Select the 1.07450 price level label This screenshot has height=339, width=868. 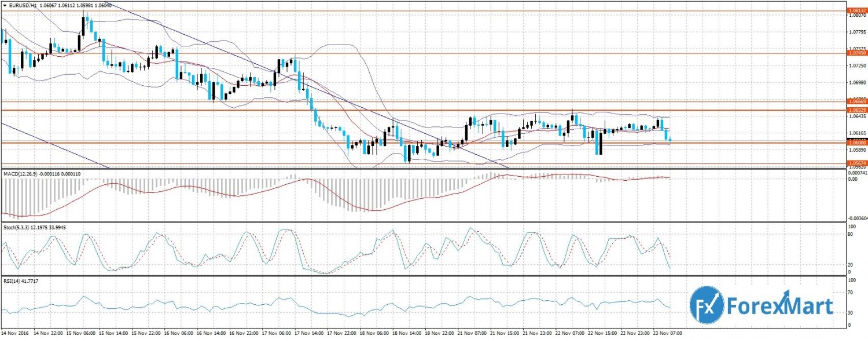pos(856,53)
